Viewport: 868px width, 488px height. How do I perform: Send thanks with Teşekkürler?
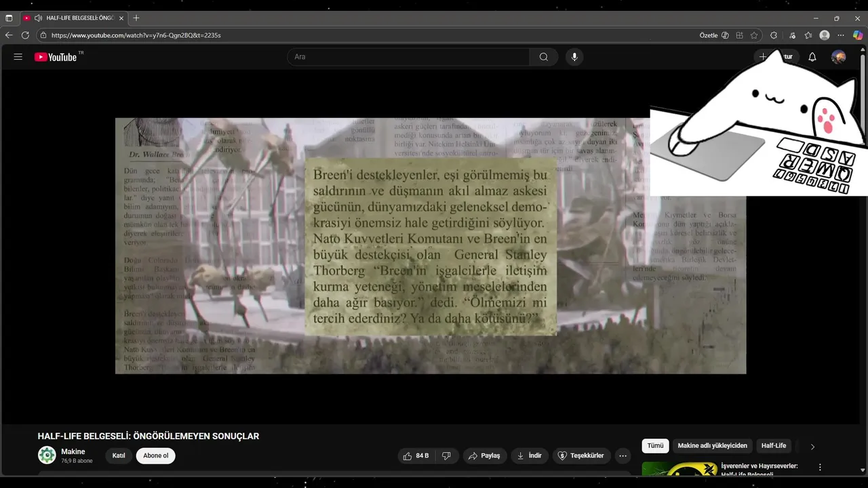click(580, 455)
